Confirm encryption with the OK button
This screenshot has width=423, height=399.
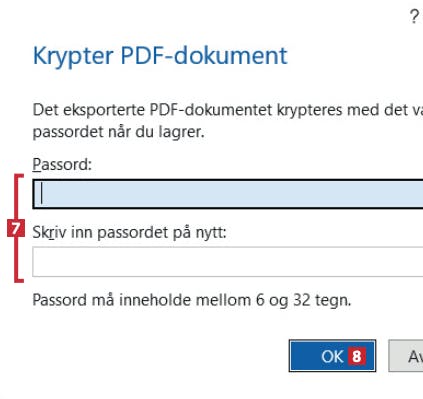[x=332, y=356]
